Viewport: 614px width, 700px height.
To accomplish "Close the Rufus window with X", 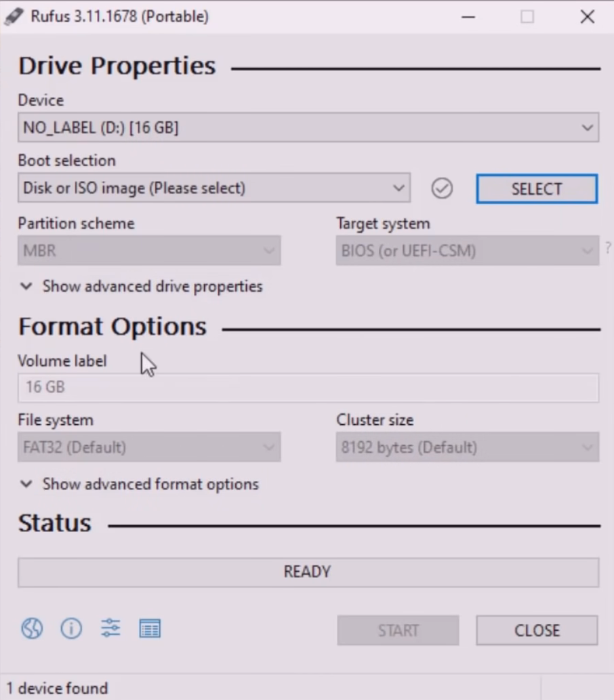I will [587, 17].
